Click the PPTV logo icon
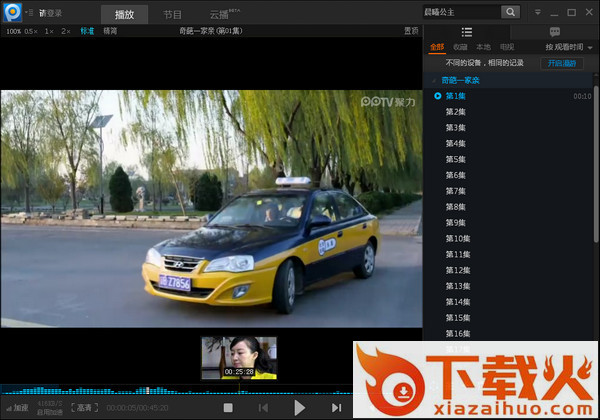The image size is (600, 420). [13, 12]
